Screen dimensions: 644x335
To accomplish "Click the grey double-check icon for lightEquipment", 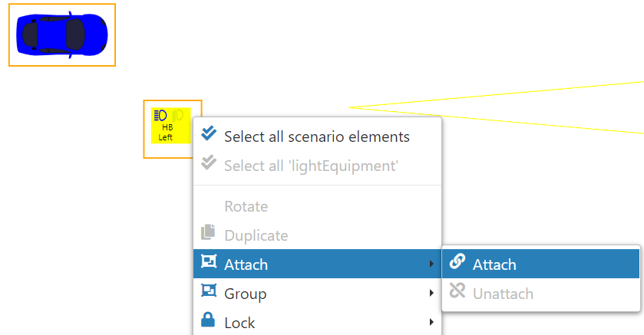I will tap(209, 163).
